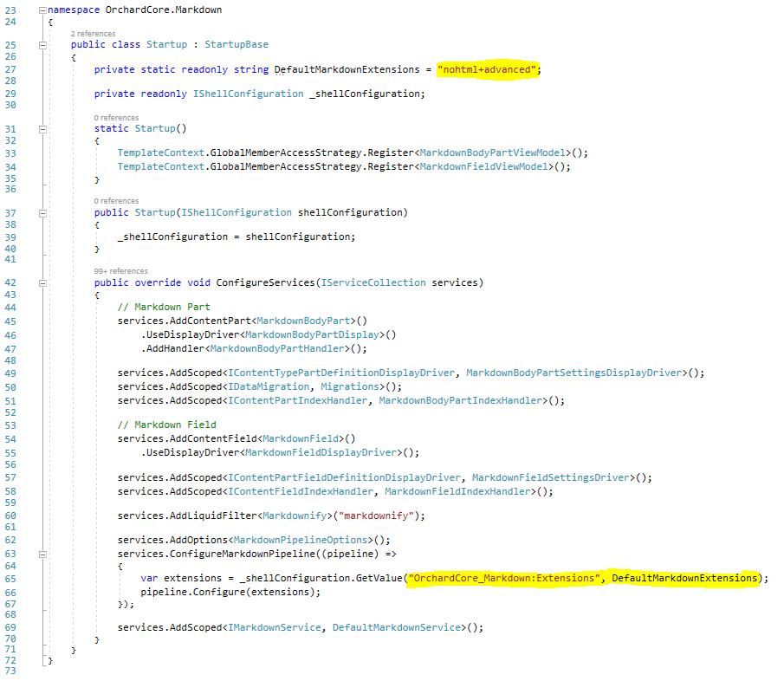Click line number 42 in the margin
Screen dimensions: 784x681
click(10, 283)
